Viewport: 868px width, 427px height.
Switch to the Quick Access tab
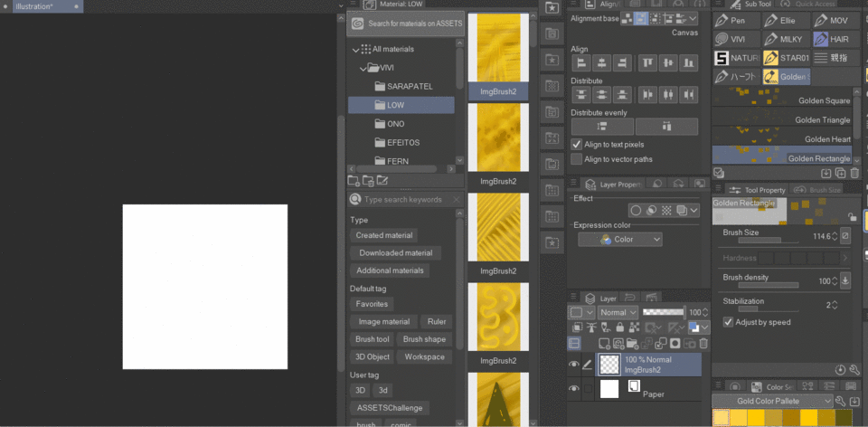809,4
